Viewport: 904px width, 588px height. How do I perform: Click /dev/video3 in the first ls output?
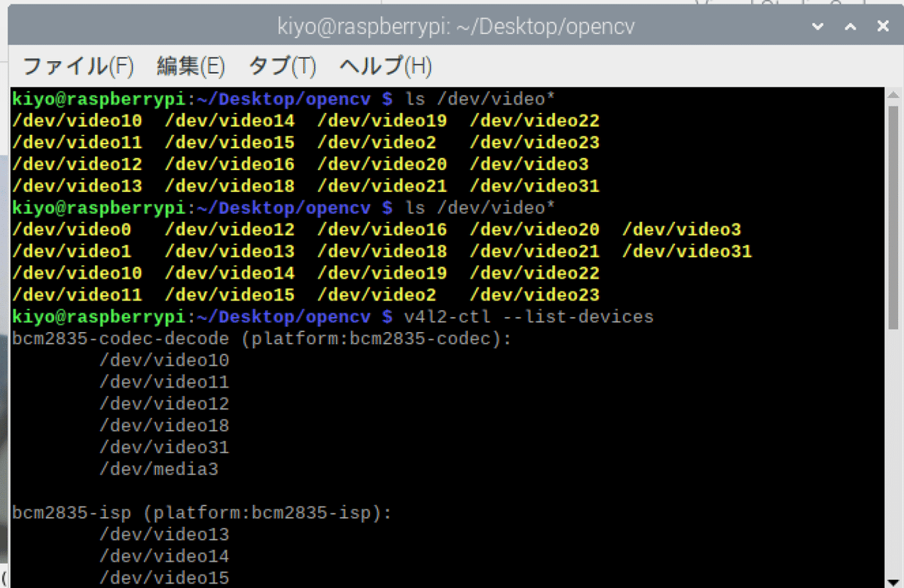(x=529, y=164)
